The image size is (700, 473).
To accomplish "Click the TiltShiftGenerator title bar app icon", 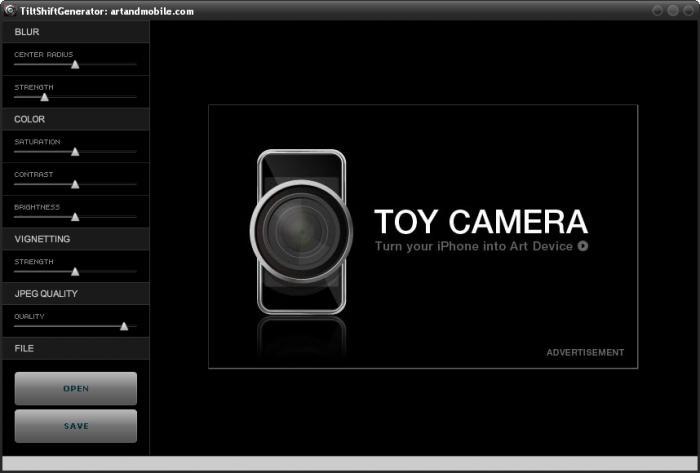I will tap(9, 10).
